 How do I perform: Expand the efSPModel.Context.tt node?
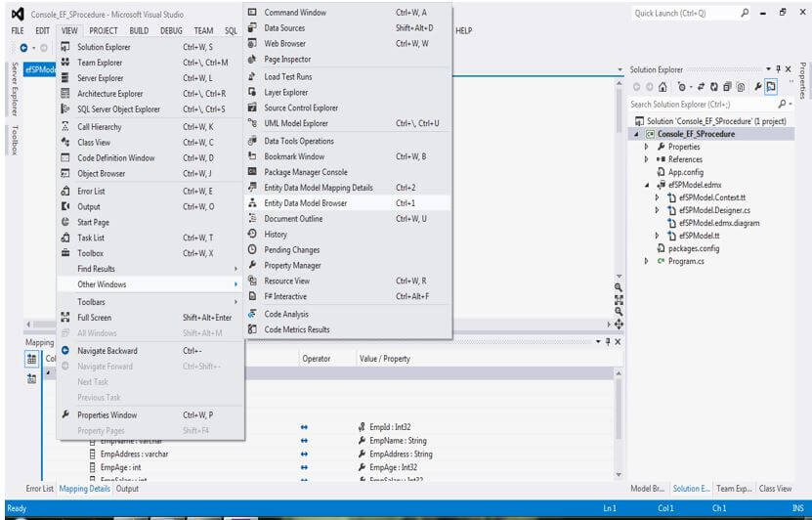coord(658,197)
